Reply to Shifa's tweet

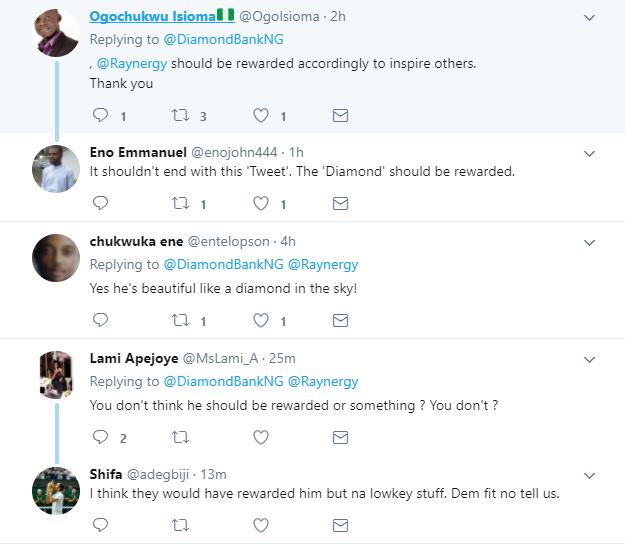click(x=100, y=524)
